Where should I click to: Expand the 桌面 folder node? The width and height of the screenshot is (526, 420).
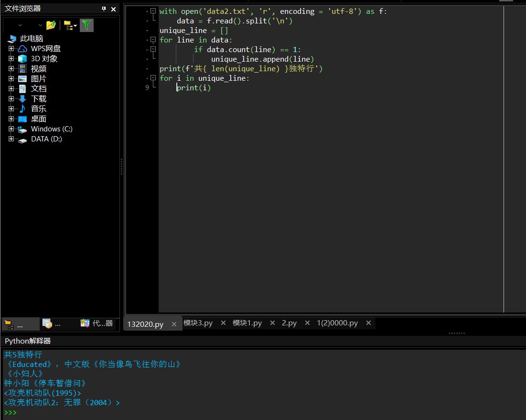coord(11,119)
